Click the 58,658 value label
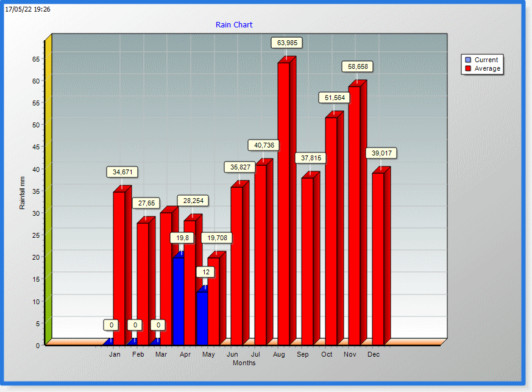 coord(358,66)
